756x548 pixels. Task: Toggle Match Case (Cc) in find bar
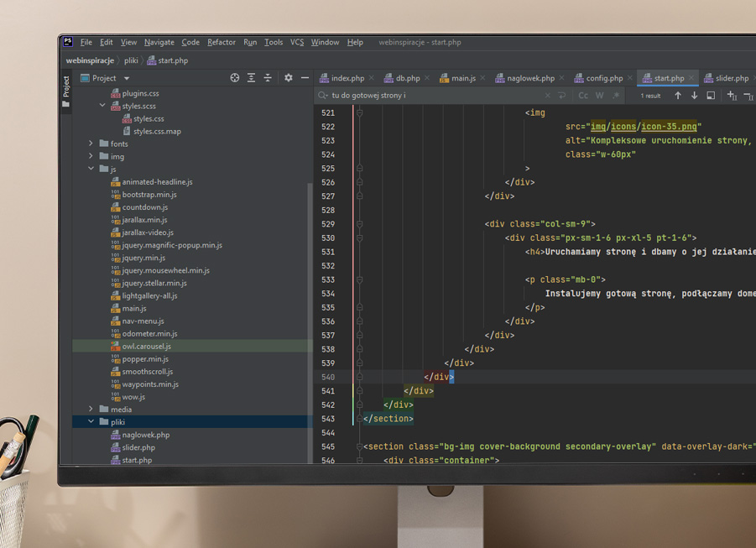pos(583,96)
